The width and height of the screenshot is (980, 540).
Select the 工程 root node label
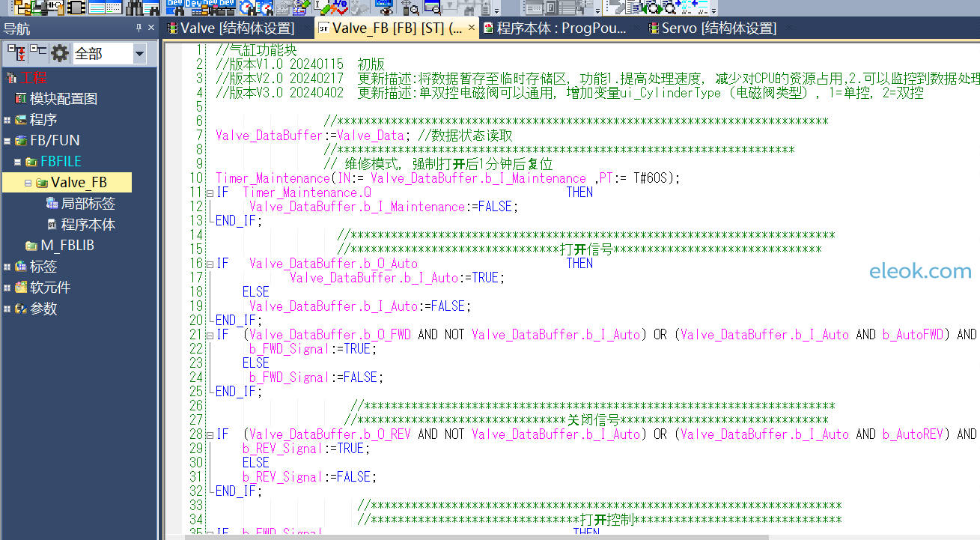[33, 78]
